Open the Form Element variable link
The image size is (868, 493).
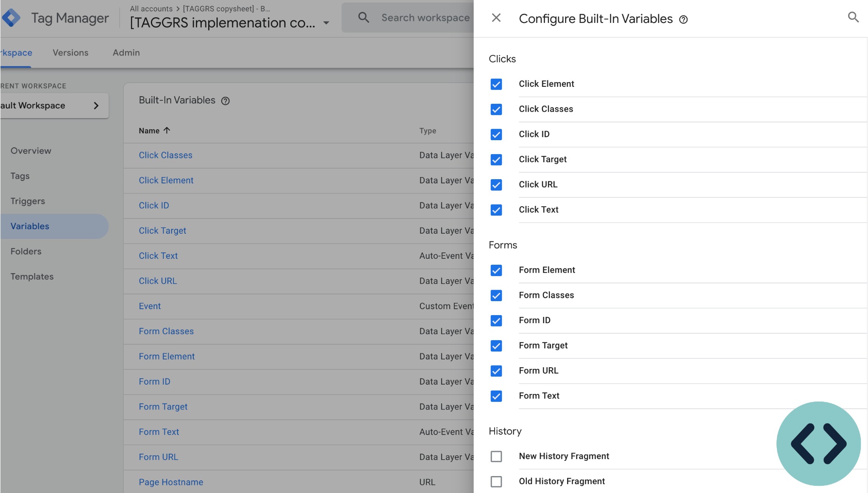click(167, 356)
